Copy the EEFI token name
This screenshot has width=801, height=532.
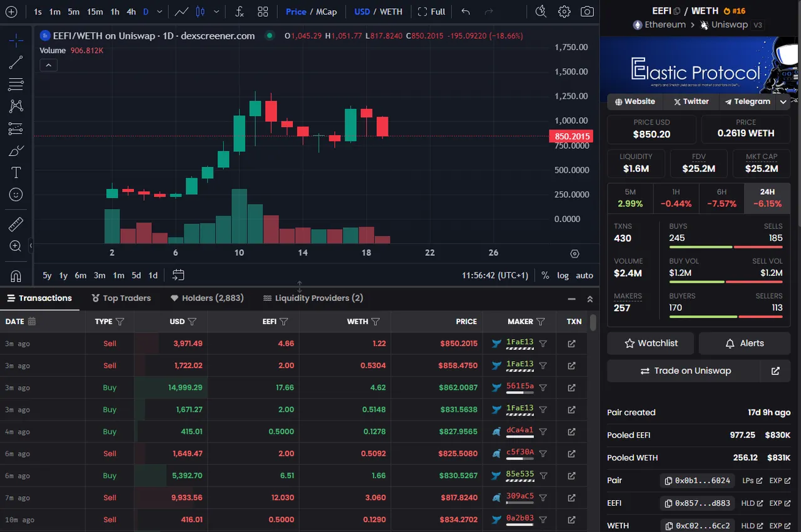point(676,11)
